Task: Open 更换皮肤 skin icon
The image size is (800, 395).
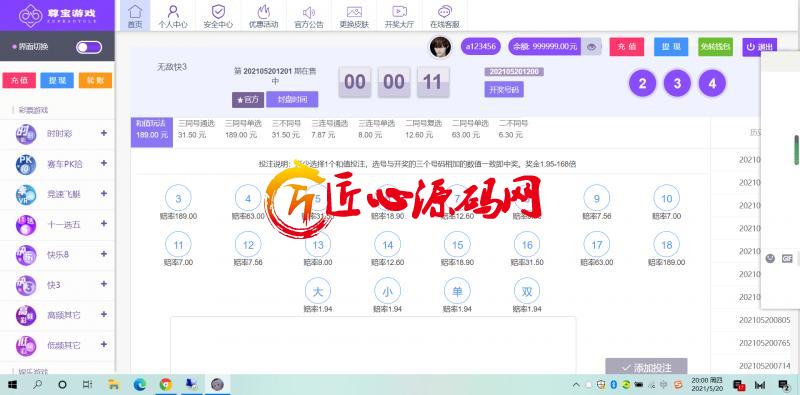Action: point(354,12)
